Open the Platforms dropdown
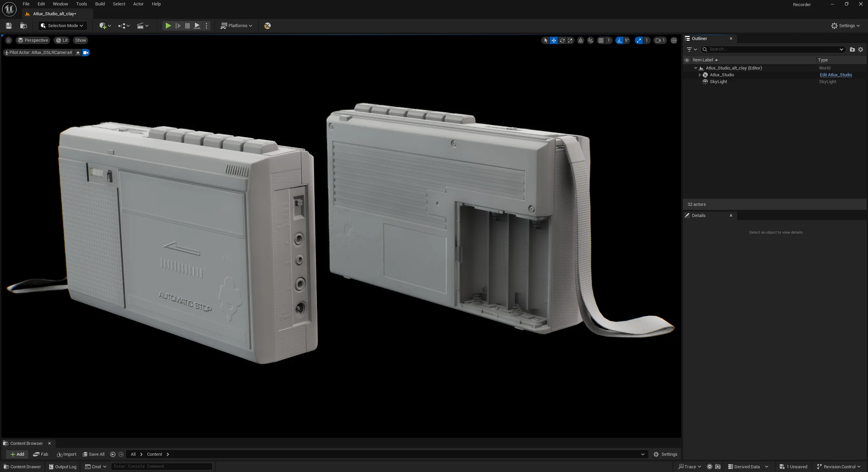 236,26
